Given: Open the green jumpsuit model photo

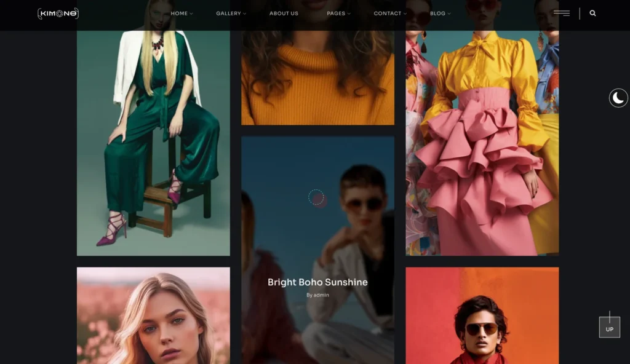Looking at the screenshot, I should point(153,141).
